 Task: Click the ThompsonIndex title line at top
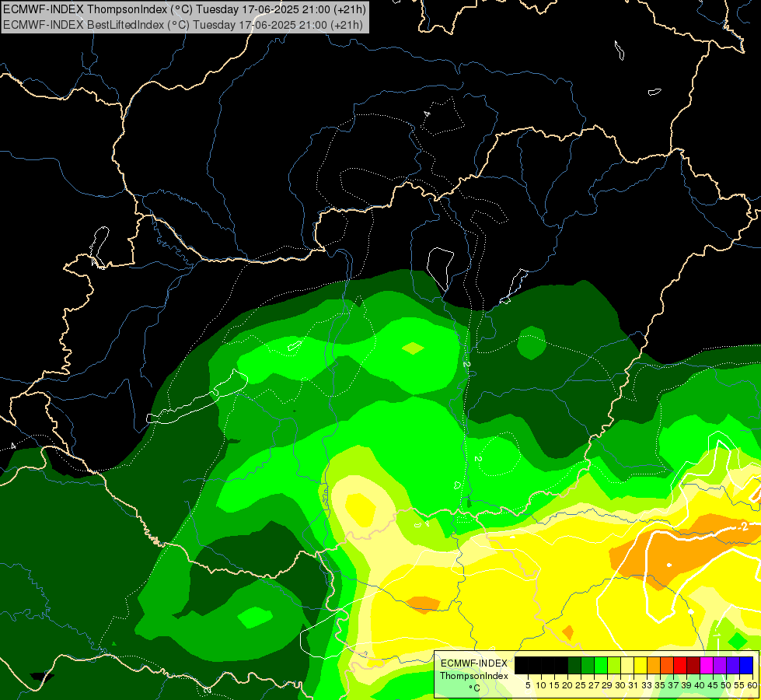pos(184,9)
